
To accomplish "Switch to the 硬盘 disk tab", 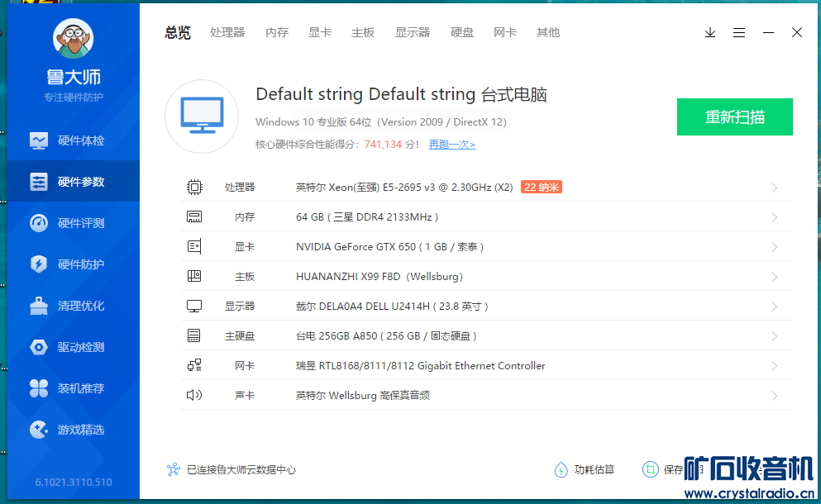I will click(x=462, y=33).
